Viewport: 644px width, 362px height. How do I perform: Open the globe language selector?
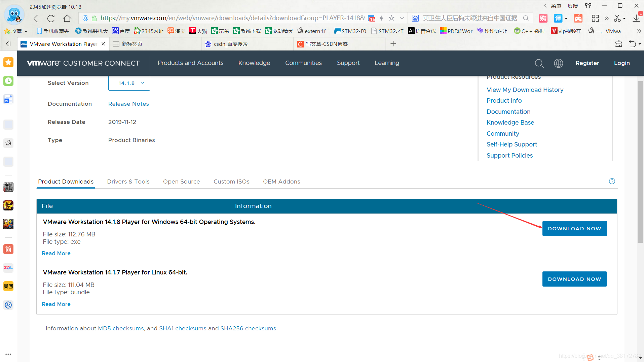pyautogui.click(x=559, y=63)
